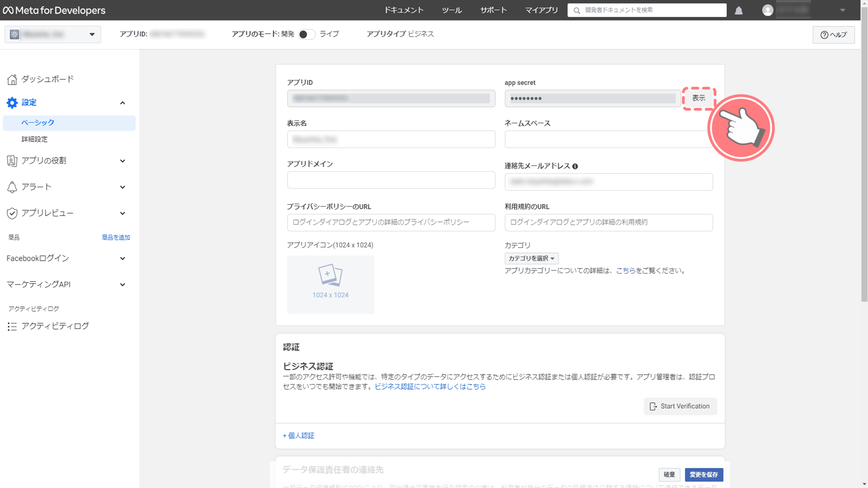Viewport: 868px width, 488px height.
Task: Collapse the 設定 section chevron
Action: point(123,103)
